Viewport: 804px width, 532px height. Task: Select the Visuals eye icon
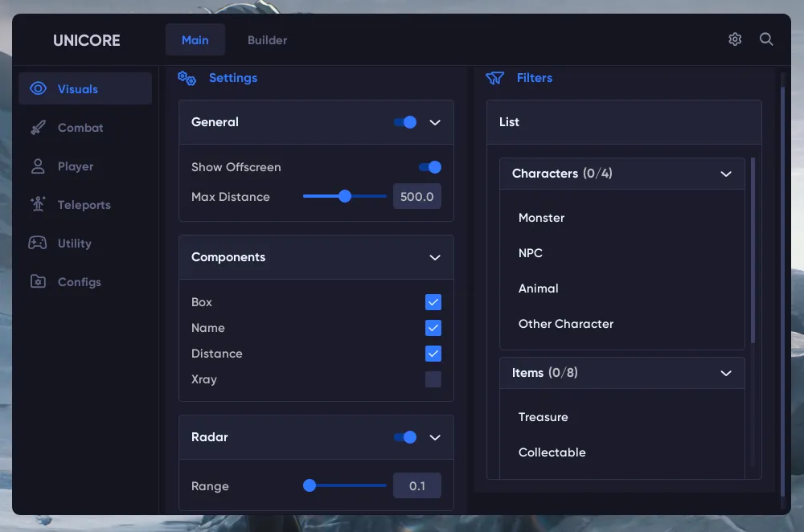38,88
